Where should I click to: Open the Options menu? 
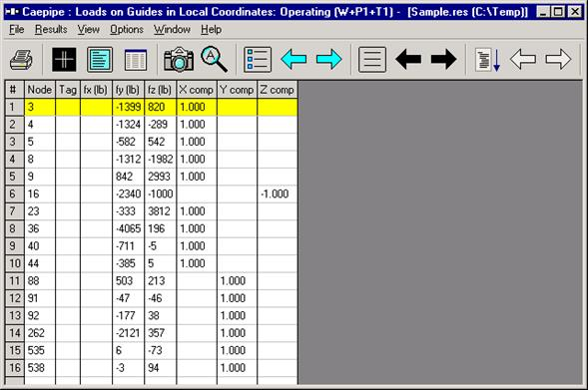[x=127, y=29]
